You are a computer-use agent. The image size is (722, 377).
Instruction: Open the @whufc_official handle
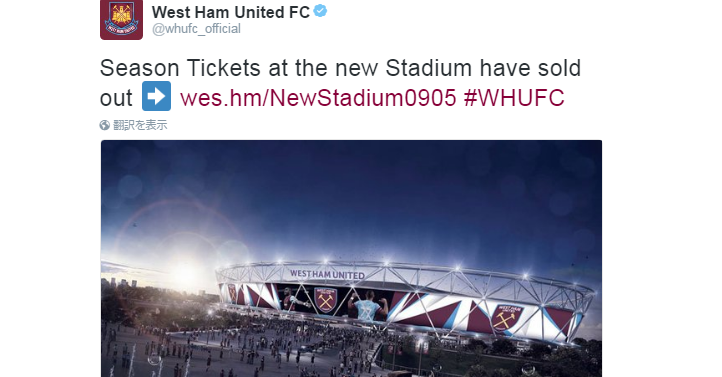[197, 29]
